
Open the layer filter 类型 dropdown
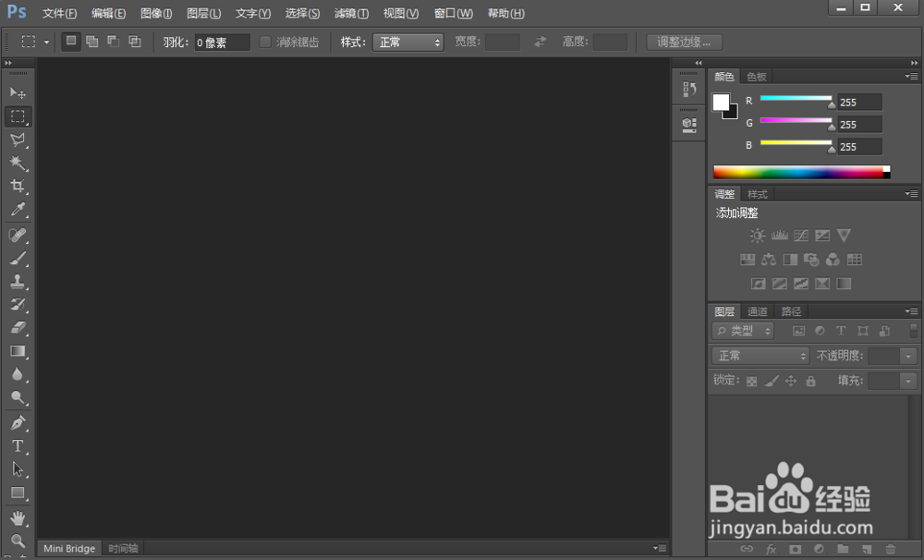pos(743,331)
